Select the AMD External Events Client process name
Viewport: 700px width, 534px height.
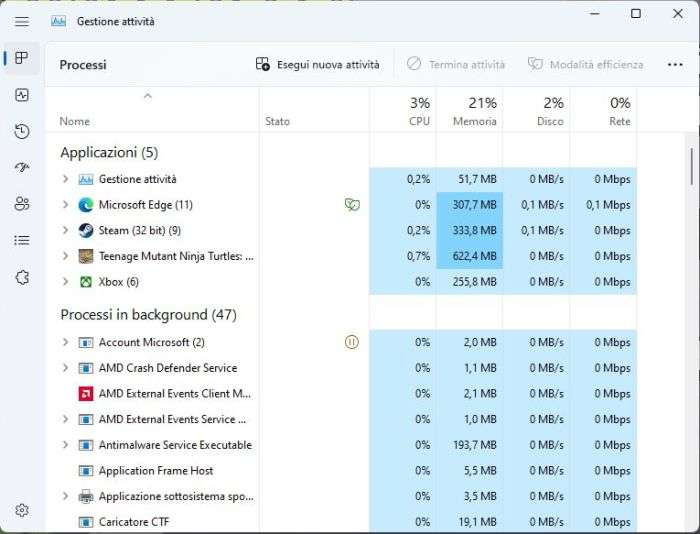[175, 394]
